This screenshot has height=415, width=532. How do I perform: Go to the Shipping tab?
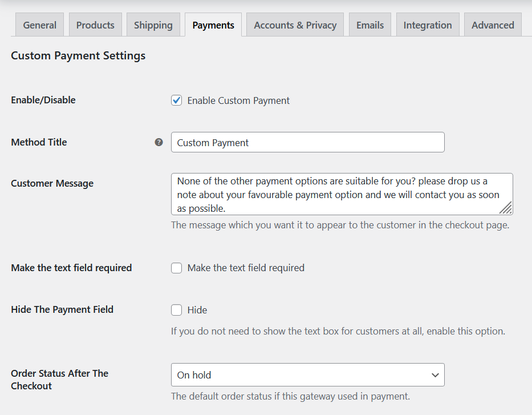coord(153,25)
